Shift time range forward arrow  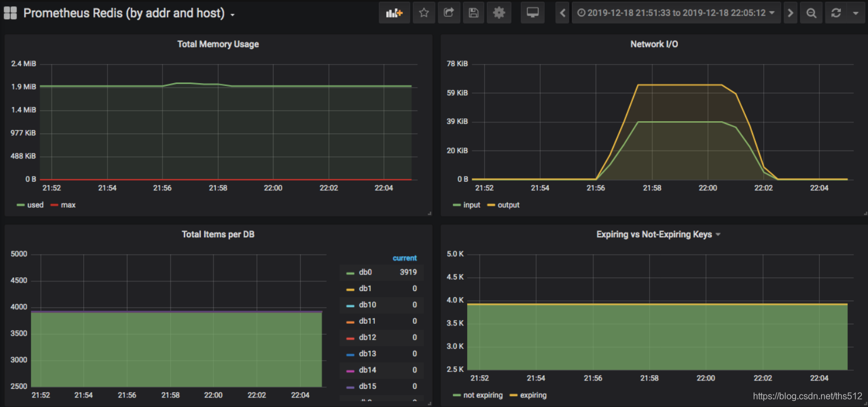[790, 13]
